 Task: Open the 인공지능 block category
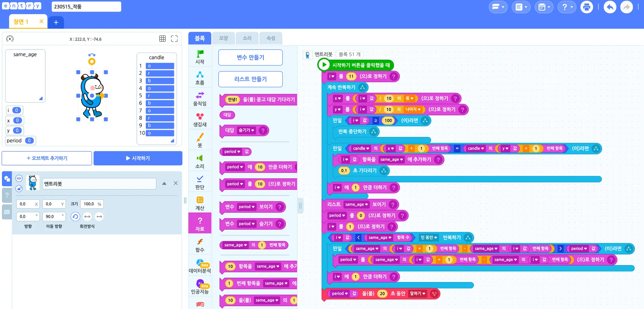click(x=200, y=287)
